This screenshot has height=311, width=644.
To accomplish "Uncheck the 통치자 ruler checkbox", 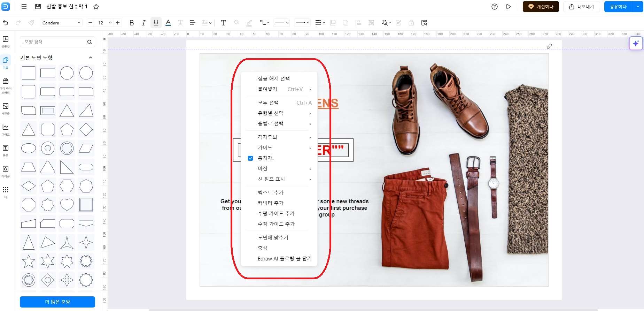I will (x=250, y=158).
